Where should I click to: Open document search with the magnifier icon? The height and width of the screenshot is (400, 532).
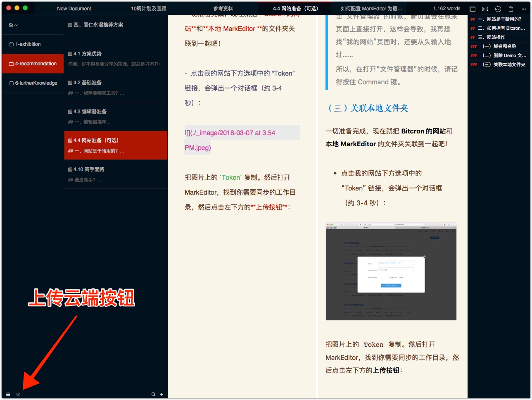click(x=153, y=394)
